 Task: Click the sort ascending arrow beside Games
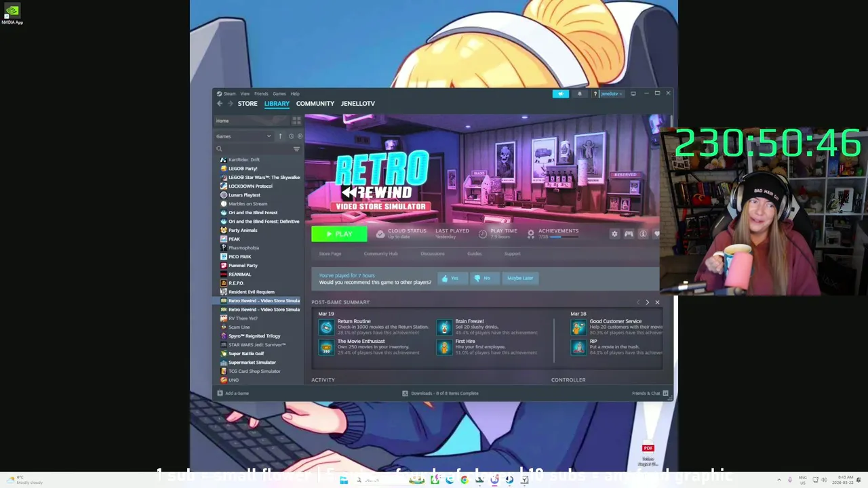(x=280, y=136)
